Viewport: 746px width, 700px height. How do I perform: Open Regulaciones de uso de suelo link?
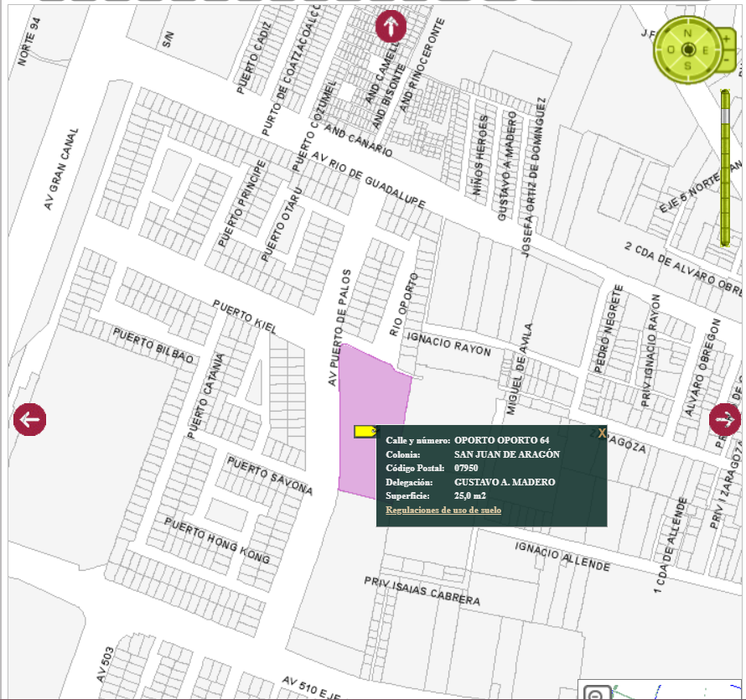[443, 510]
